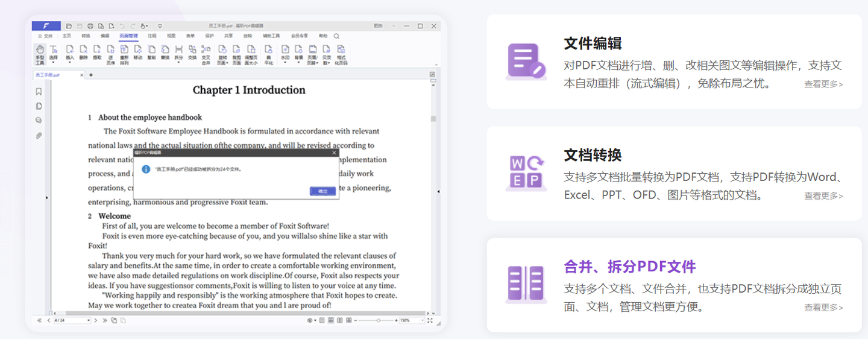Screen dimensions: 868x339
Task: Click 确定 in the split success dialog
Action: point(322,191)
